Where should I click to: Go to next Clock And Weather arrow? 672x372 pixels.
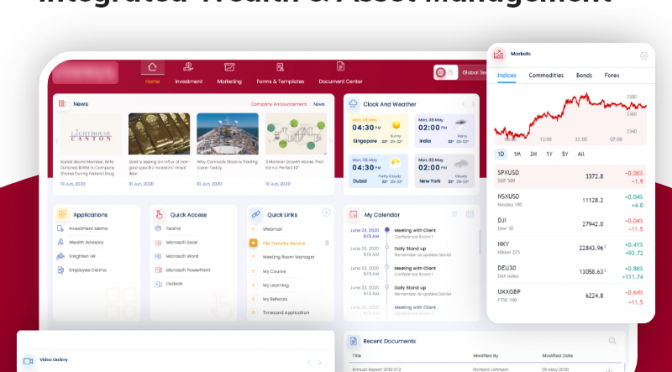click(x=473, y=104)
